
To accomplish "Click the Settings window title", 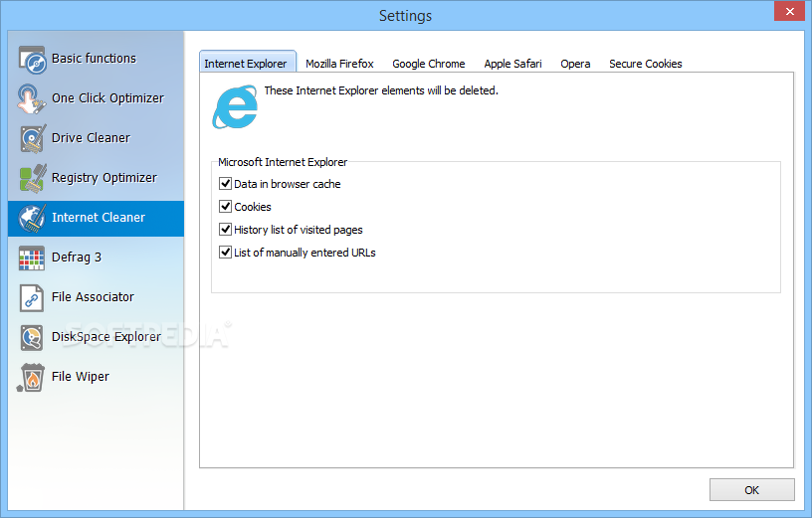I will click(405, 16).
